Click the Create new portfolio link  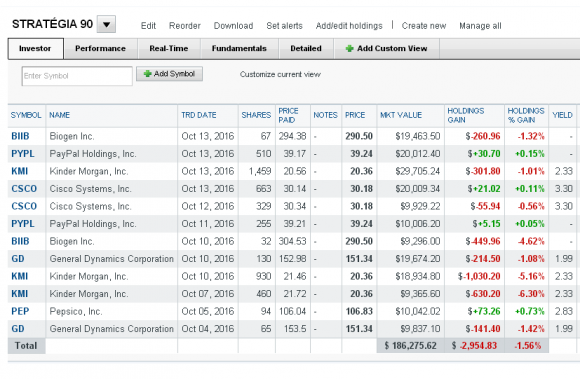(x=424, y=26)
